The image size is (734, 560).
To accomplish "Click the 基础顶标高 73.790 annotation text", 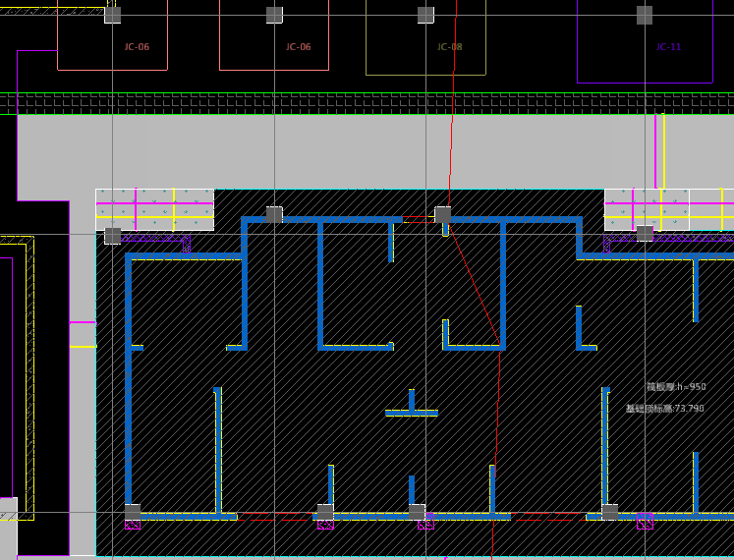I will click(x=664, y=409).
